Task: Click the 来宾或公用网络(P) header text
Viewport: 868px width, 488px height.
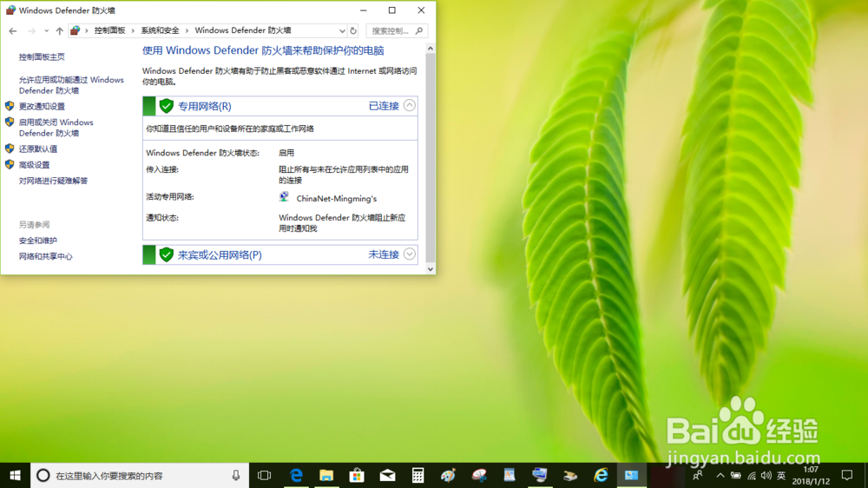Action: coord(220,254)
